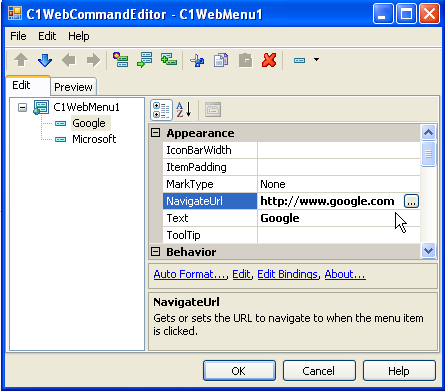
Task: Click the title bar application icon
Action: 15,14
